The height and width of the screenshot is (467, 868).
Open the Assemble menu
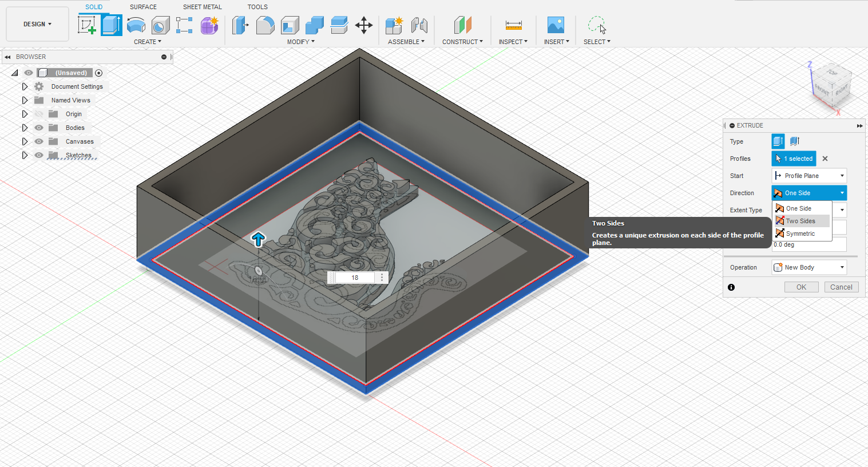pos(406,42)
